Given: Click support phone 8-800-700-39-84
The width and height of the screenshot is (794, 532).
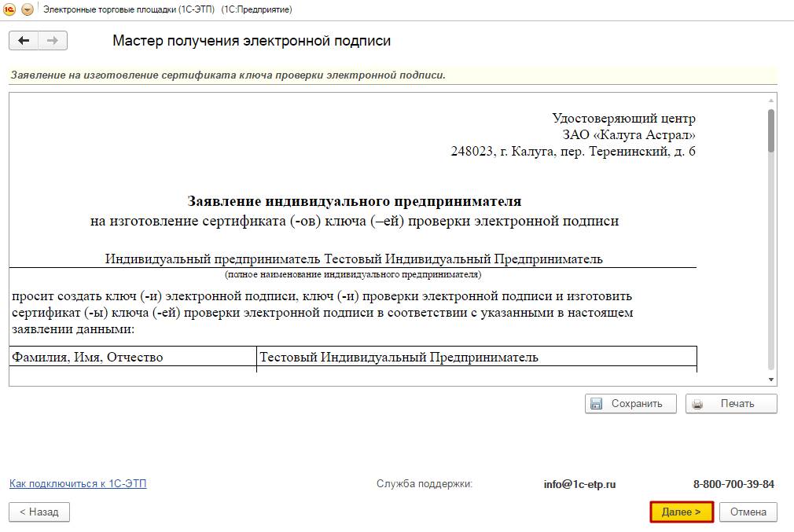Looking at the screenshot, I should point(733,484).
